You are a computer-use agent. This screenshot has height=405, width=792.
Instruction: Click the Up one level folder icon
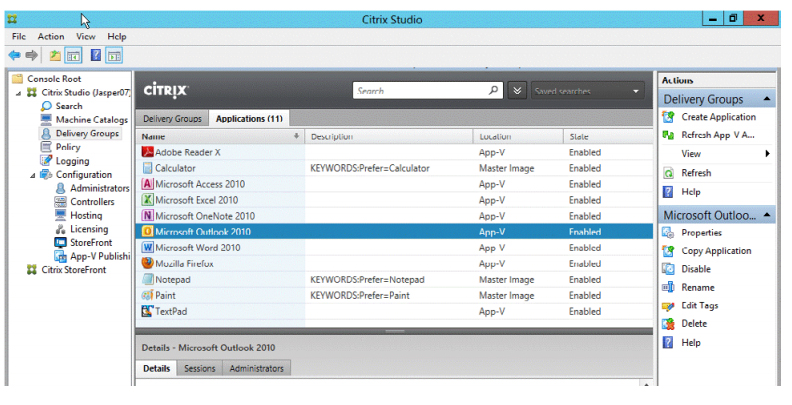[55, 55]
